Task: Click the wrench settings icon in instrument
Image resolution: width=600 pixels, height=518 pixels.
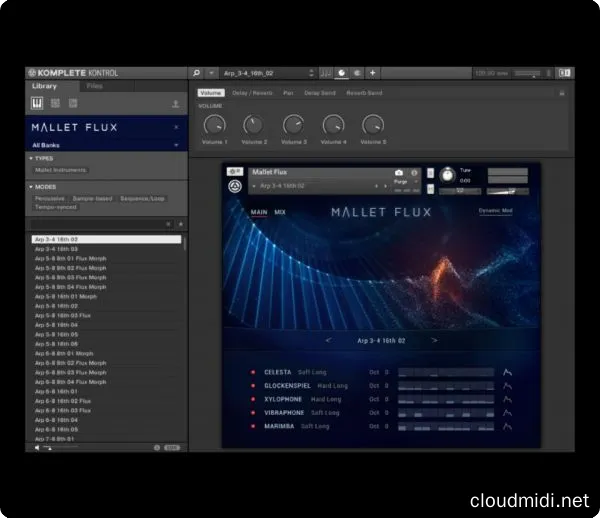Action: (x=235, y=171)
